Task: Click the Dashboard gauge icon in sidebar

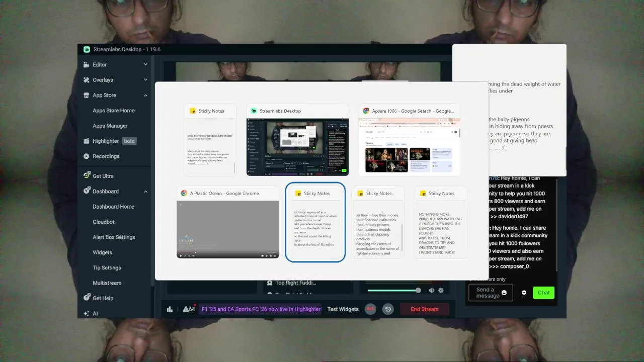Action: pyautogui.click(x=87, y=191)
